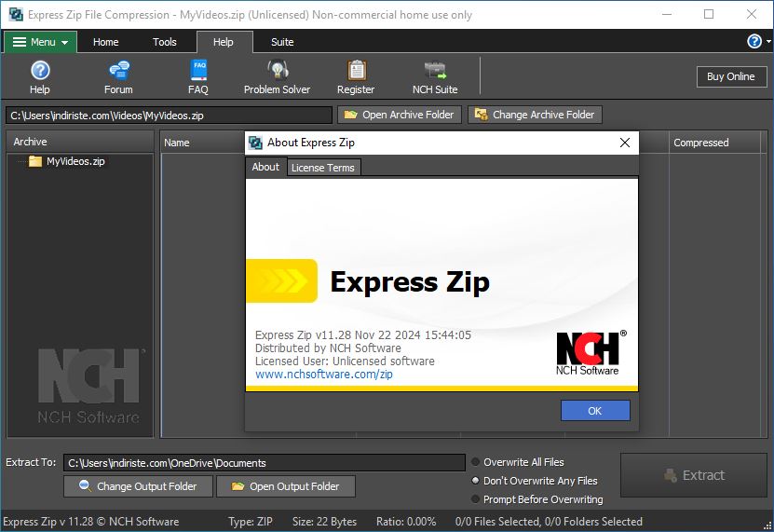Select MyVideos.zip in Archive tree

tap(75, 161)
